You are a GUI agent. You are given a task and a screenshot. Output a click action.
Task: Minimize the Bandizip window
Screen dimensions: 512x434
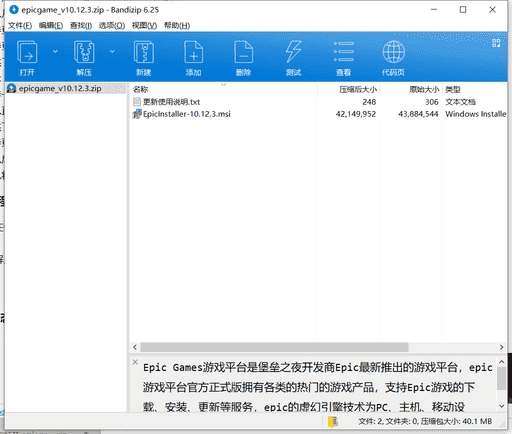434,10
